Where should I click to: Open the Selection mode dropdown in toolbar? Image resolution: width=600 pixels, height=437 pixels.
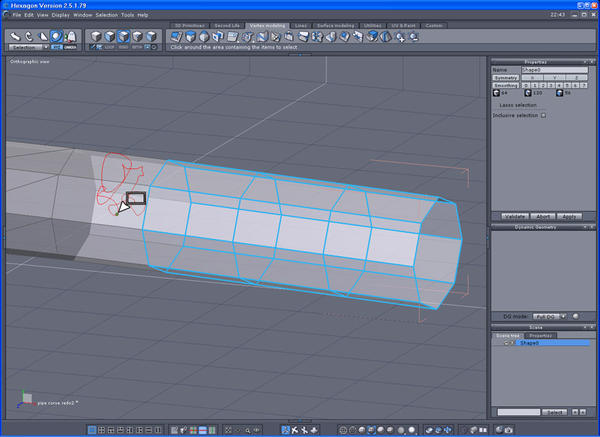27,47
